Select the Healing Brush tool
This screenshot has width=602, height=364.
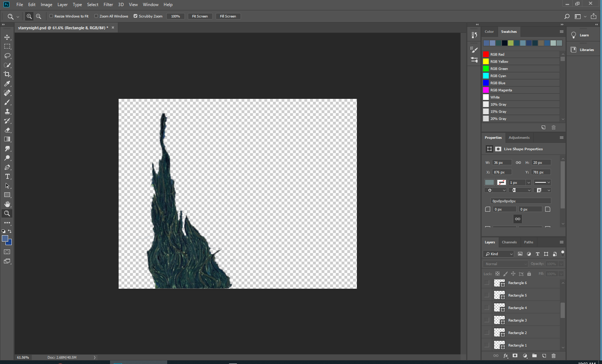click(7, 93)
